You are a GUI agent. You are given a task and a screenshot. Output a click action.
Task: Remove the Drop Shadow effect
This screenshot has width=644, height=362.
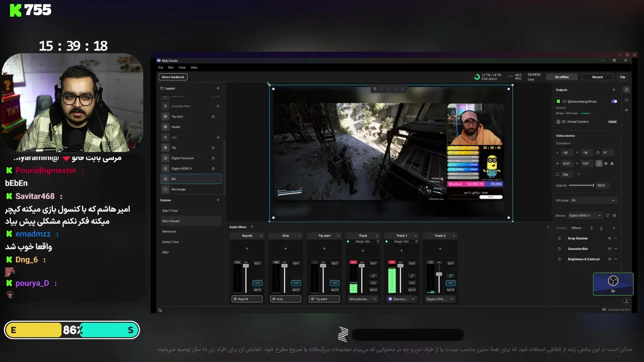615,238
